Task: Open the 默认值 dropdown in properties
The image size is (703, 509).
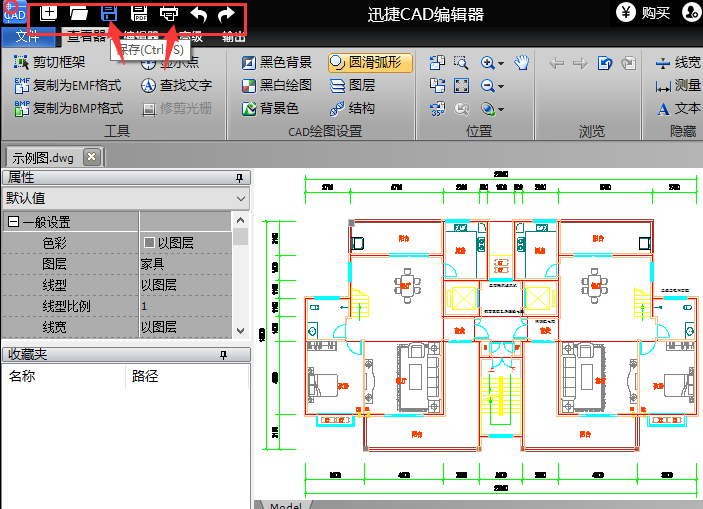Action: tap(240, 199)
